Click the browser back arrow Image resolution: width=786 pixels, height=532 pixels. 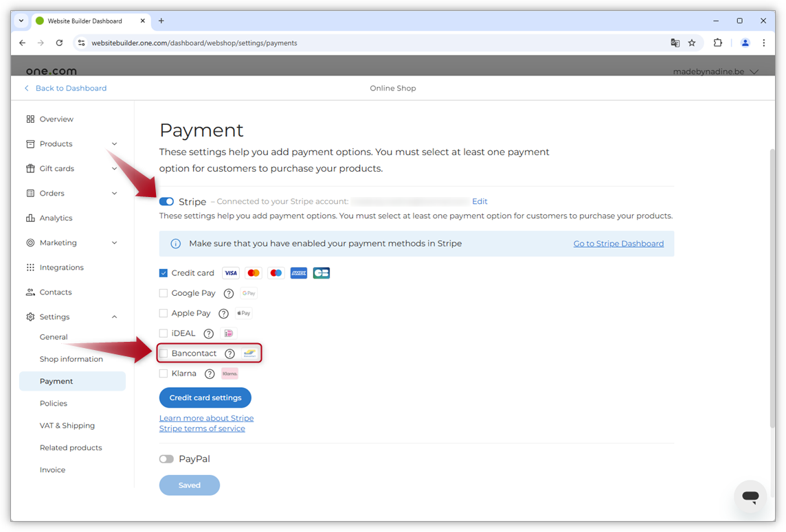tap(22, 43)
